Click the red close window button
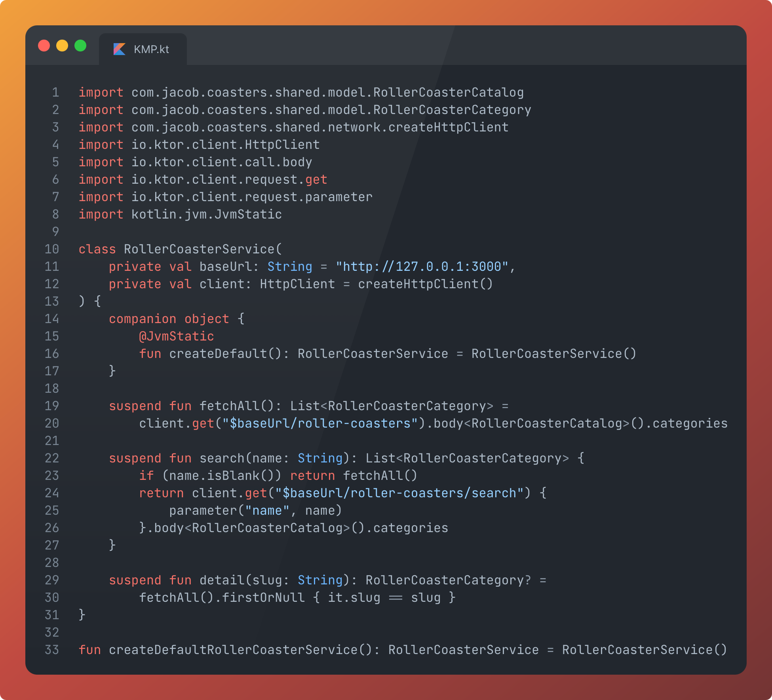 coord(44,46)
